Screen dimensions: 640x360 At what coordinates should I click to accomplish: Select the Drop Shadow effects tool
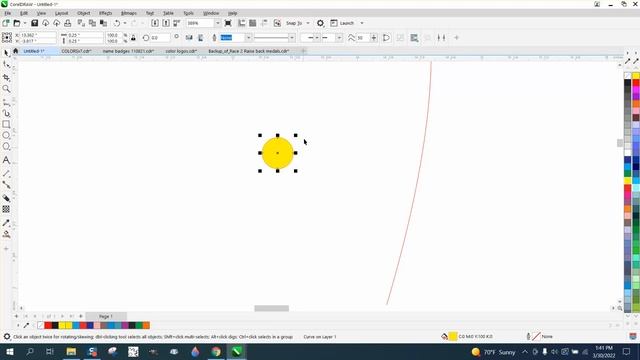(x=6, y=198)
